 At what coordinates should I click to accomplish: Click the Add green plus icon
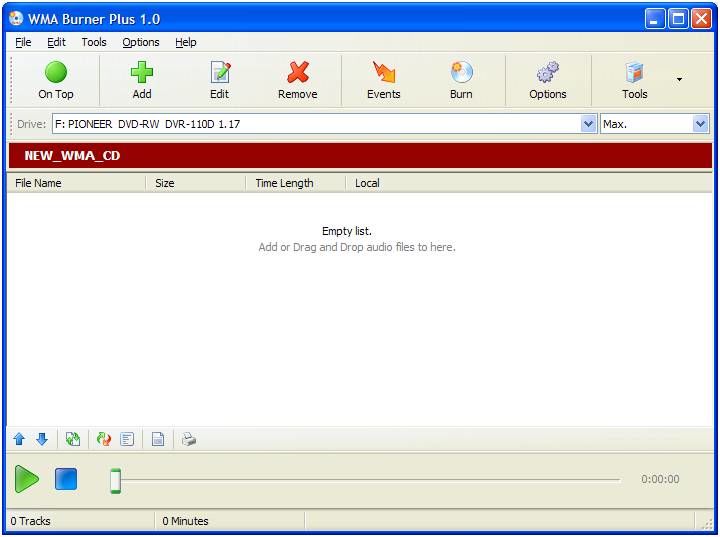[x=142, y=72]
